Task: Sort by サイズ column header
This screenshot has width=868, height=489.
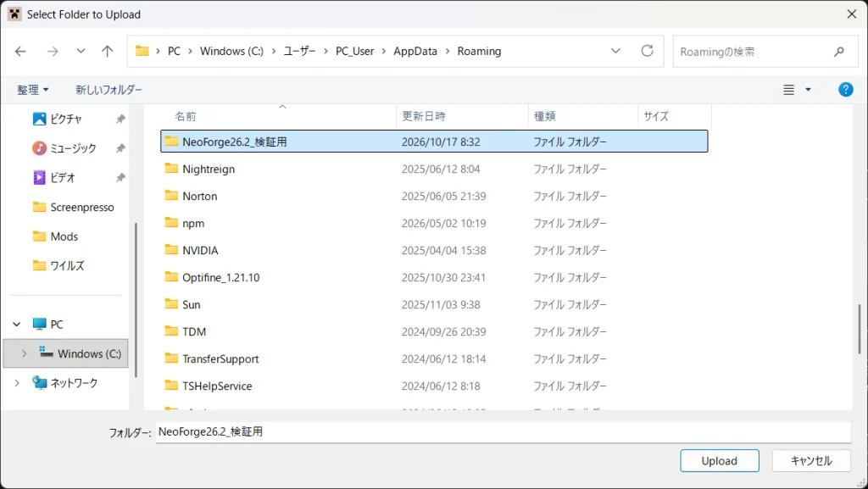Action: coord(656,116)
